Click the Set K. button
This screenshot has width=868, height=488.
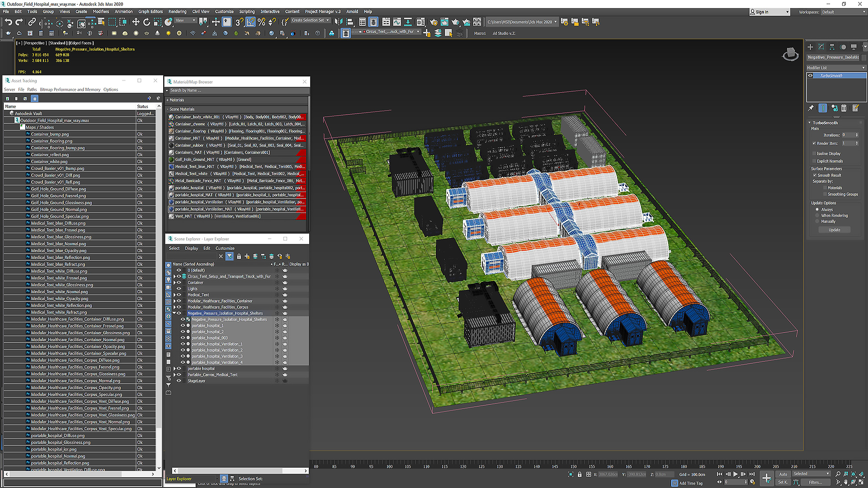[783, 482]
